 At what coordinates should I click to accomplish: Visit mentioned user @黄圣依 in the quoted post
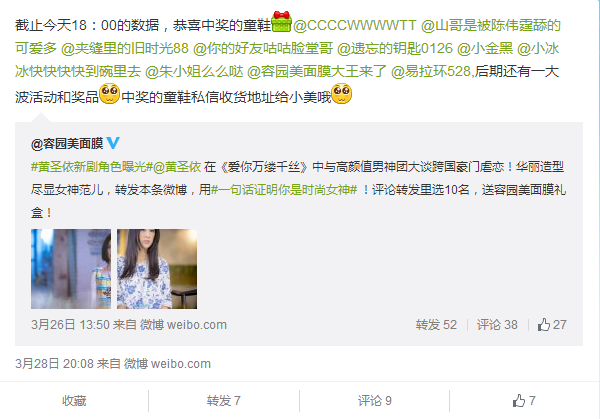[x=177, y=167]
